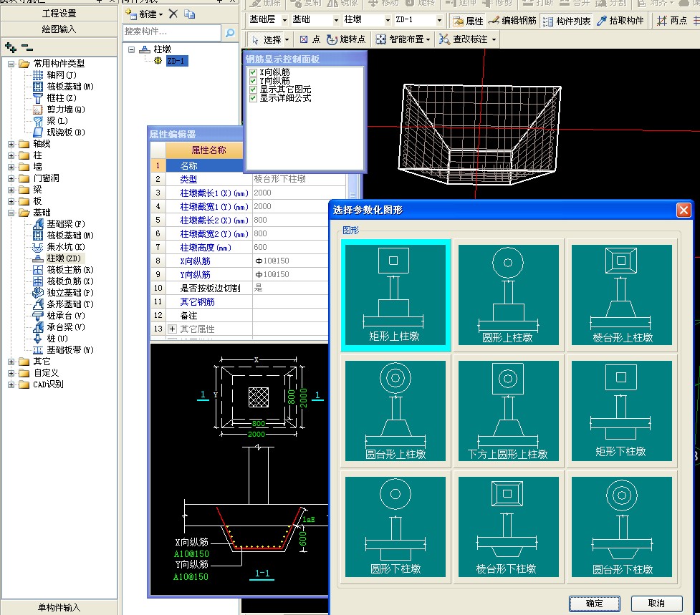The width and height of the screenshot is (700, 615).
Task: Click 柱墩高度(mm) value 600
Action: point(290,247)
